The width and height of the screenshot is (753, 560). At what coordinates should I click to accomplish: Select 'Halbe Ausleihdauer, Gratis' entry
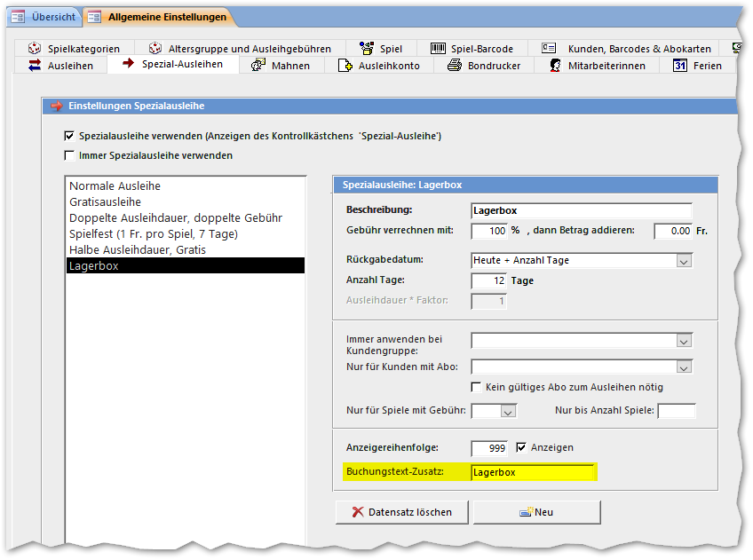(186, 249)
